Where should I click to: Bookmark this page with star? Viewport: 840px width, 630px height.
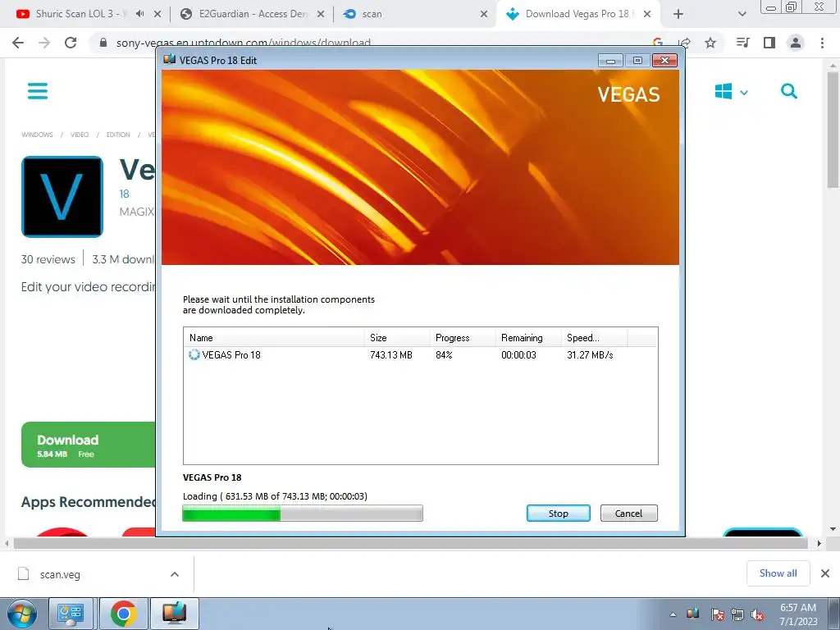coord(710,43)
